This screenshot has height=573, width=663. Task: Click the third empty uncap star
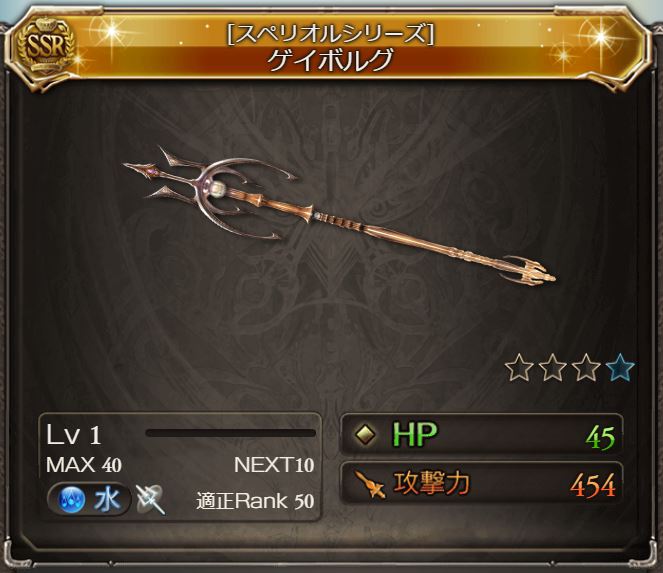click(x=587, y=367)
